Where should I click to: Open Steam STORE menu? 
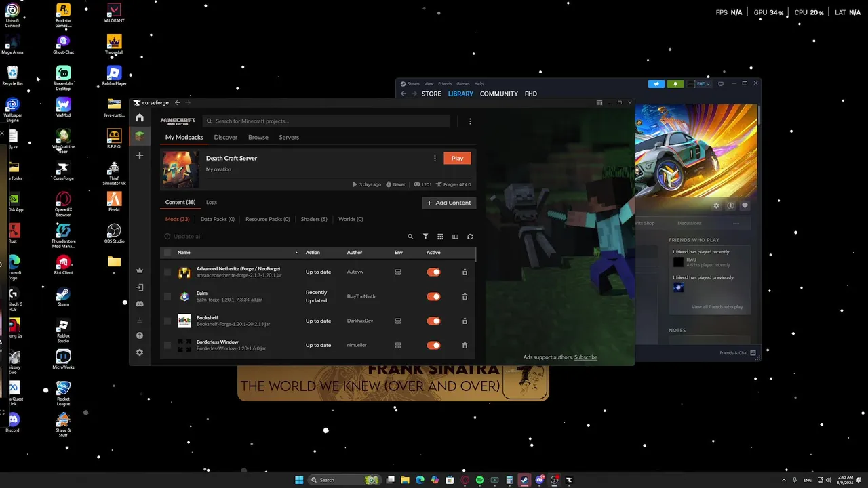[x=431, y=94]
